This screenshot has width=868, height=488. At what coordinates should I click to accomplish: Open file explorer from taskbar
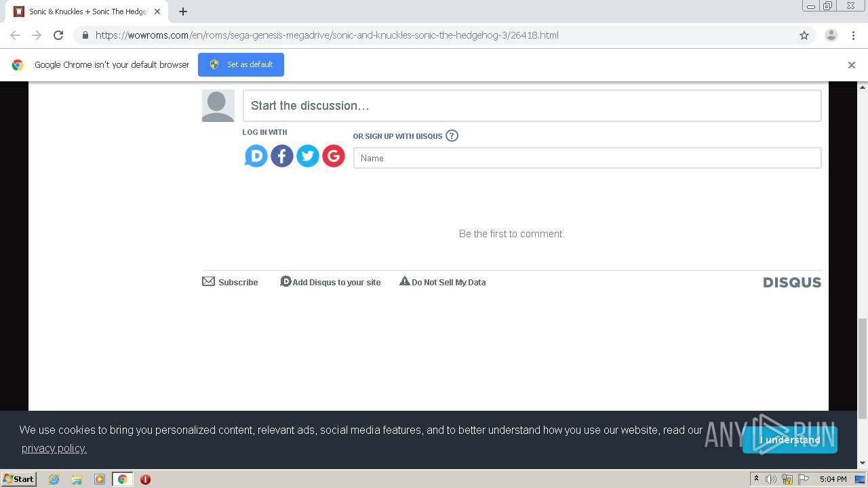tap(77, 479)
